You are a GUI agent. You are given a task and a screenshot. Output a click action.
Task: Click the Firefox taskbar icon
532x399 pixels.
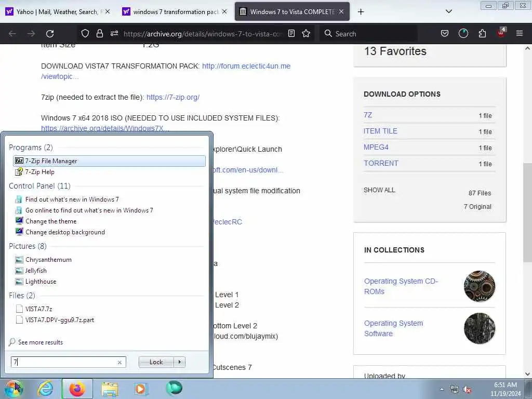[x=77, y=389]
